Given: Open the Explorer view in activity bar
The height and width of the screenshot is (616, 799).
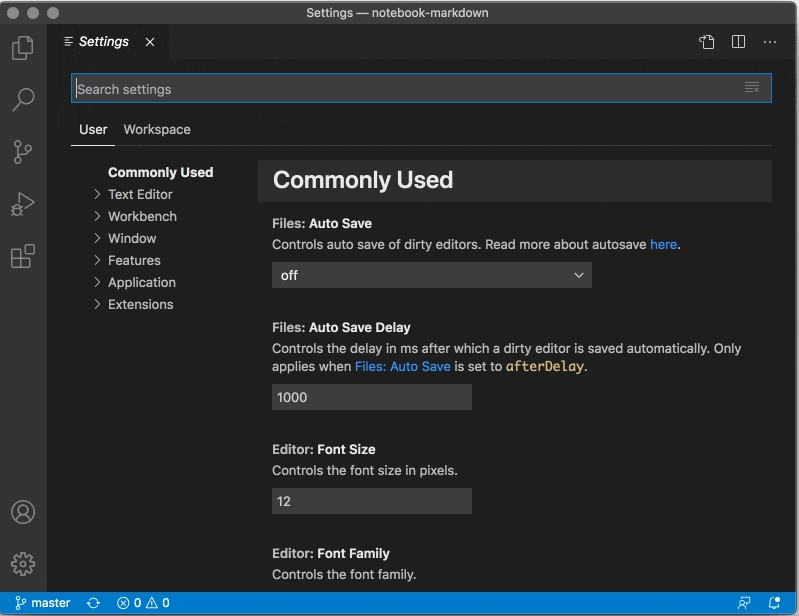Looking at the screenshot, I should coord(22,47).
